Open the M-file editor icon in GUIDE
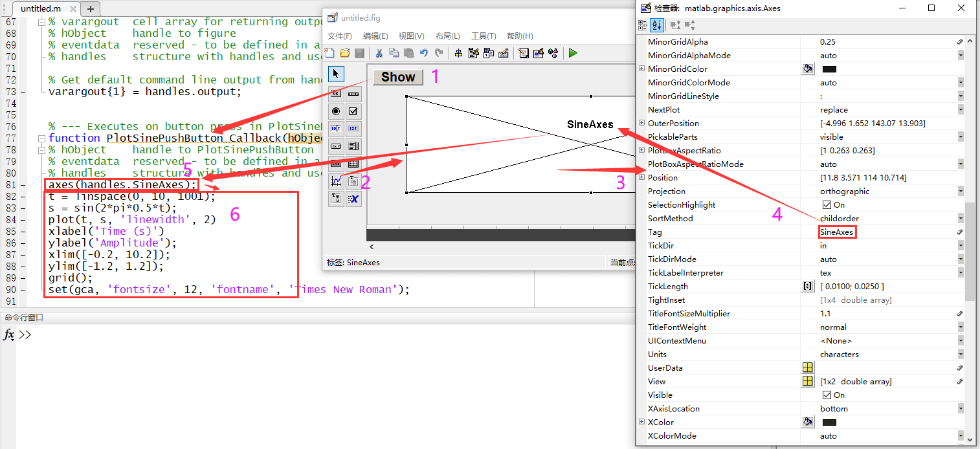 pyautogui.click(x=524, y=53)
